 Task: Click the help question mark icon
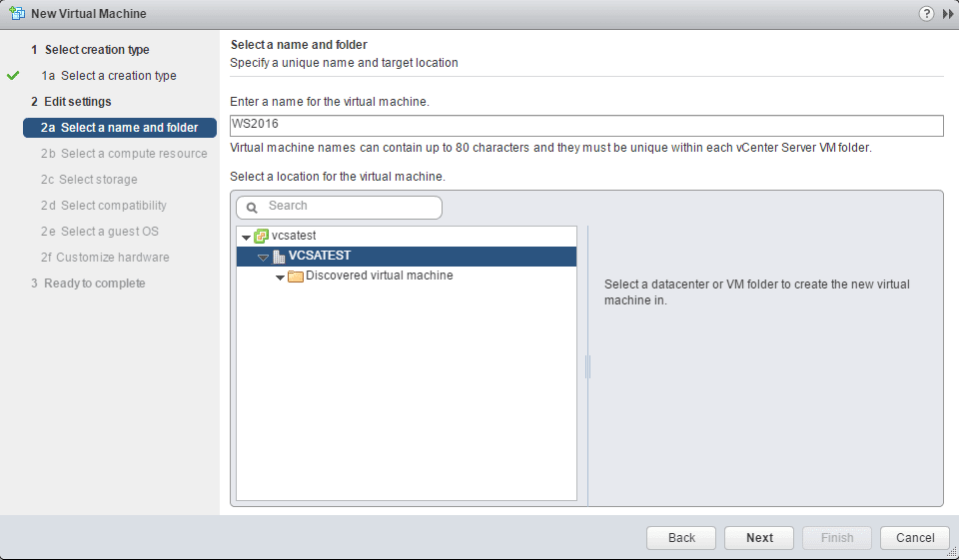(925, 14)
